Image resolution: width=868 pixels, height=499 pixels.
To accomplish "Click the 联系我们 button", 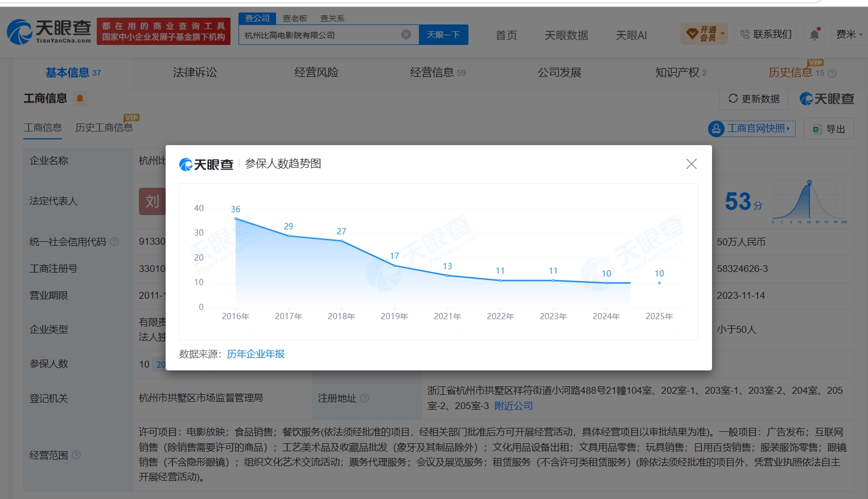I will pyautogui.click(x=766, y=35).
